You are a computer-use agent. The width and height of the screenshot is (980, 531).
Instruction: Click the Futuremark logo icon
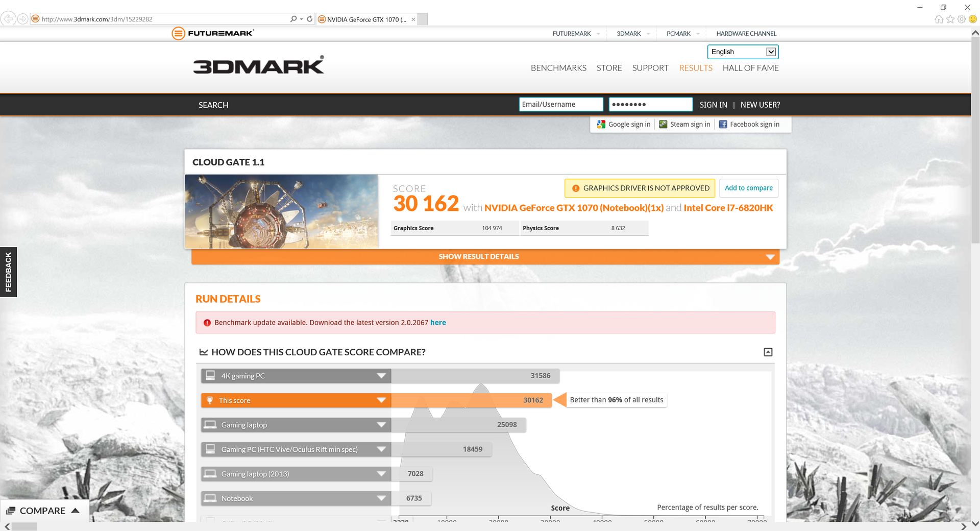point(178,34)
